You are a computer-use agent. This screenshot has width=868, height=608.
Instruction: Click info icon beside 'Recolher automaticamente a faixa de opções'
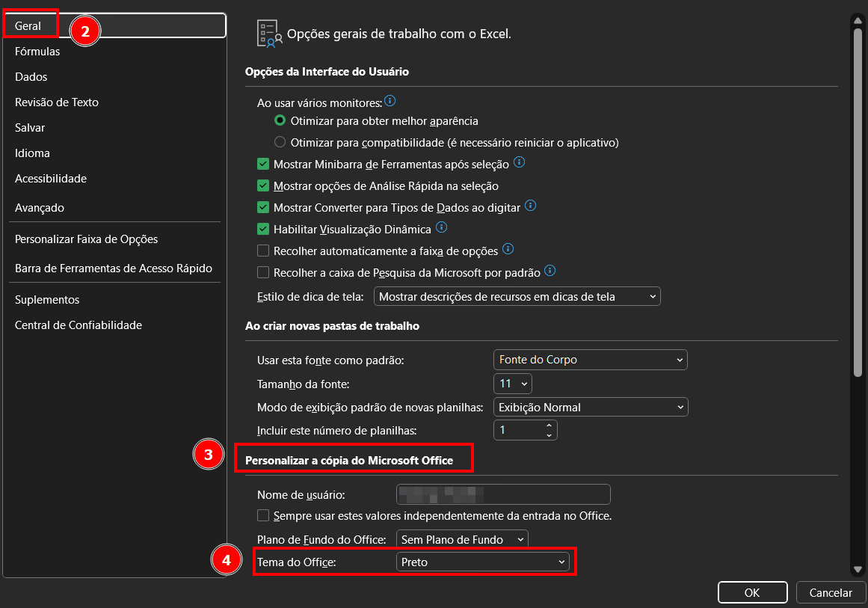508,249
